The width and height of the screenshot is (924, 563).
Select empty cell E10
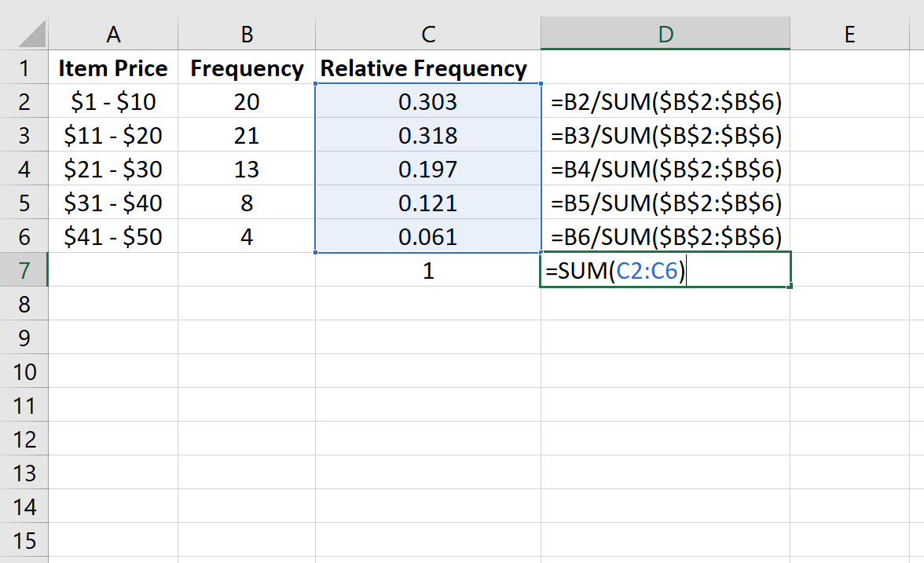(849, 371)
